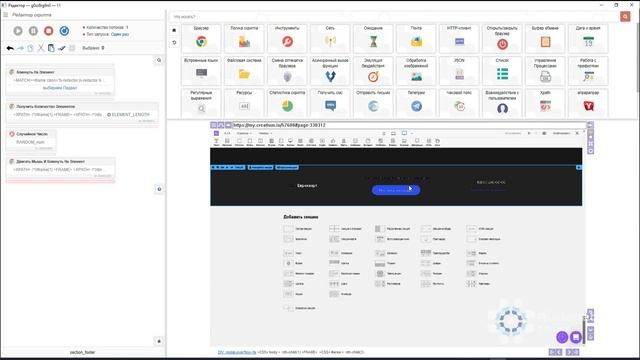
Task: Open the Регулярные выражения module
Action: click(201, 103)
